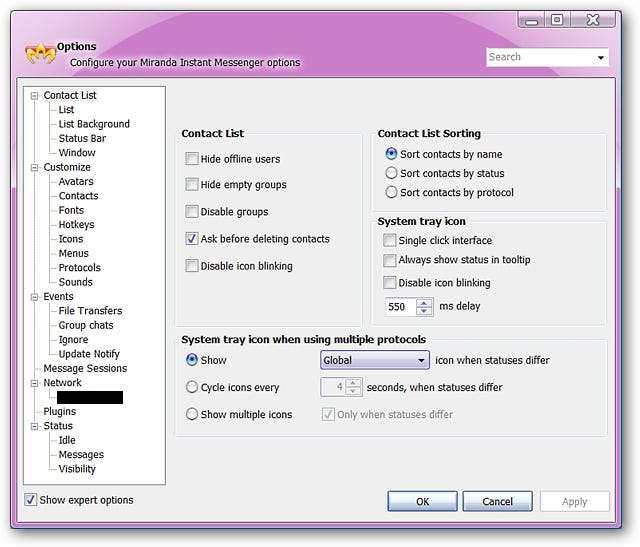Uncheck Ask before deleting contacts

point(192,238)
